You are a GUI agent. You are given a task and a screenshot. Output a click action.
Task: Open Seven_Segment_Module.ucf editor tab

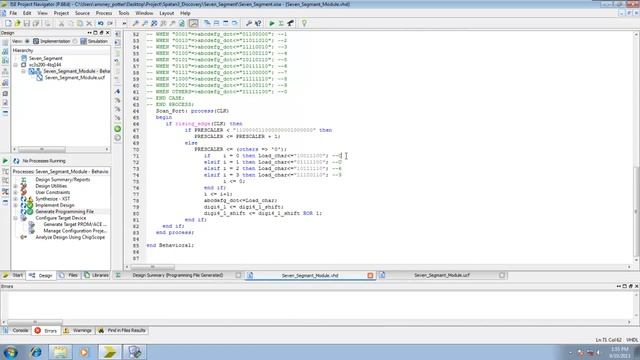pyautogui.click(x=442, y=276)
